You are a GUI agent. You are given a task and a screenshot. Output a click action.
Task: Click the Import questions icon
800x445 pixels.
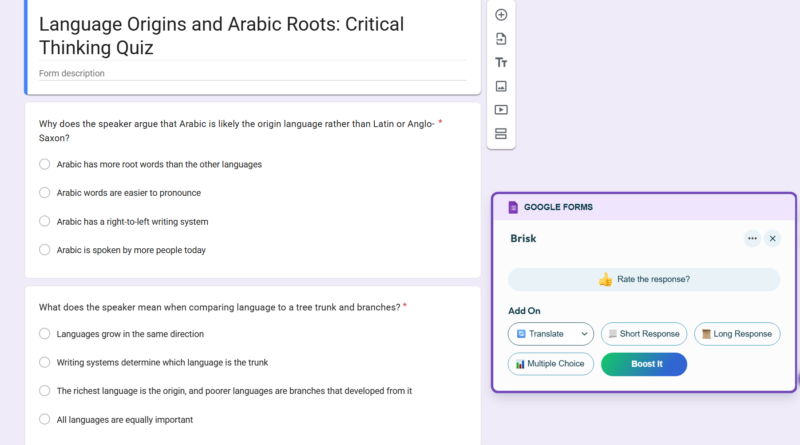click(x=501, y=39)
